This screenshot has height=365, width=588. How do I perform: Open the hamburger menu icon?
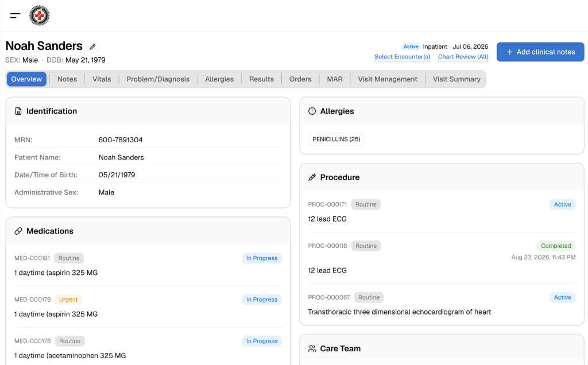coord(15,15)
